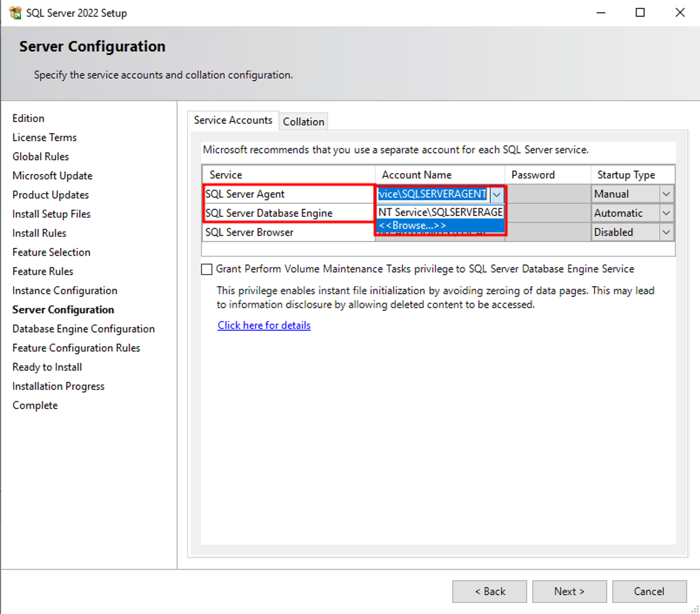Click the SQL Server Setup title bar icon

tap(15, 13)
